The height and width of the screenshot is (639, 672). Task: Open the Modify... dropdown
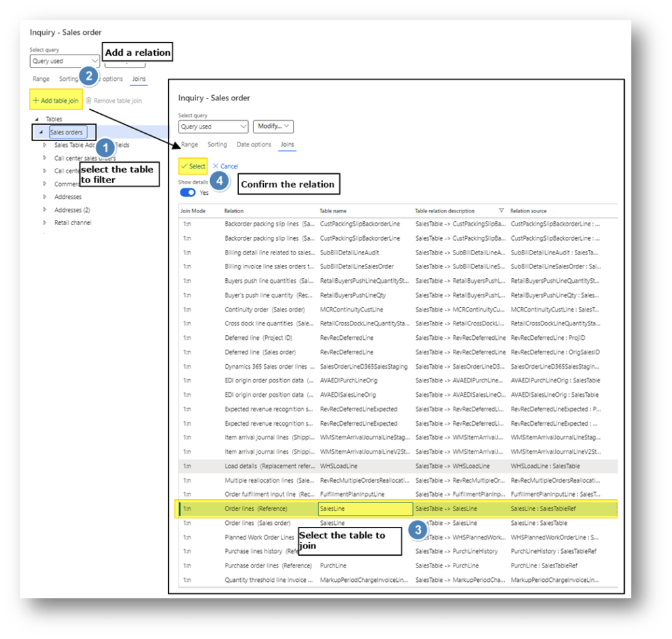click(273, 127)
